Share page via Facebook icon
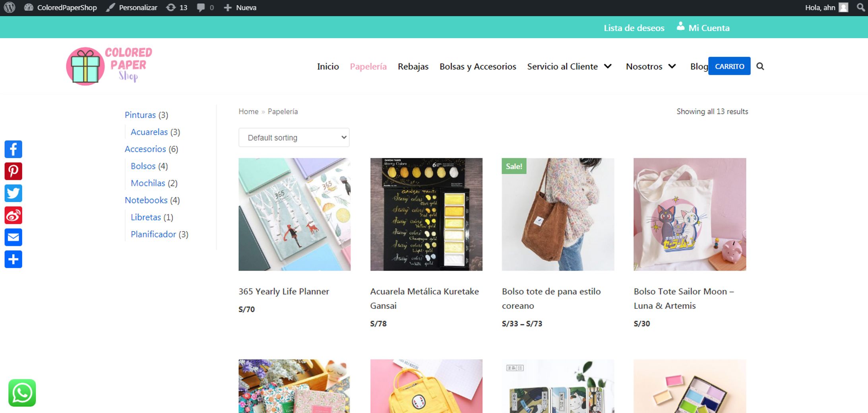 (13, 149)
